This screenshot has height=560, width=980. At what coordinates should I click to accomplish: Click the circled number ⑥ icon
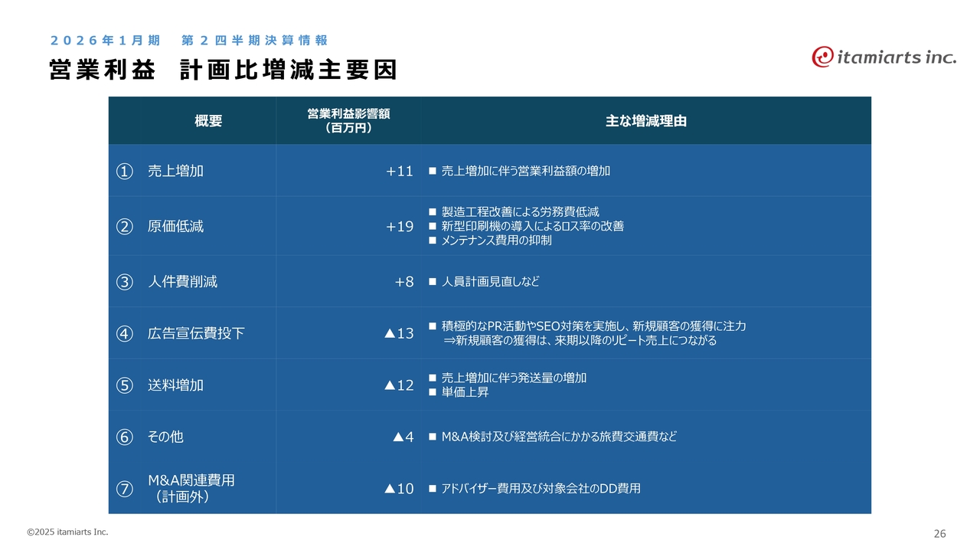(x=124, y=437)
